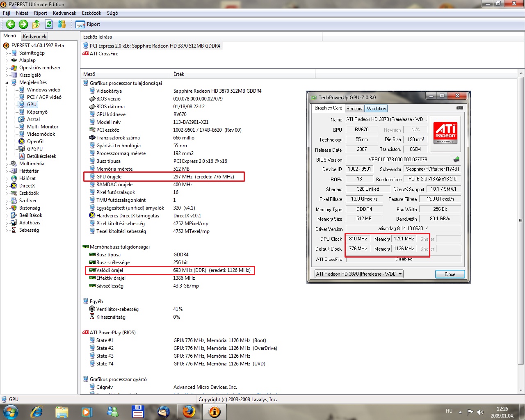525x420 pixels.
Task: Click the Mező column header
Action: coord(126,74)
